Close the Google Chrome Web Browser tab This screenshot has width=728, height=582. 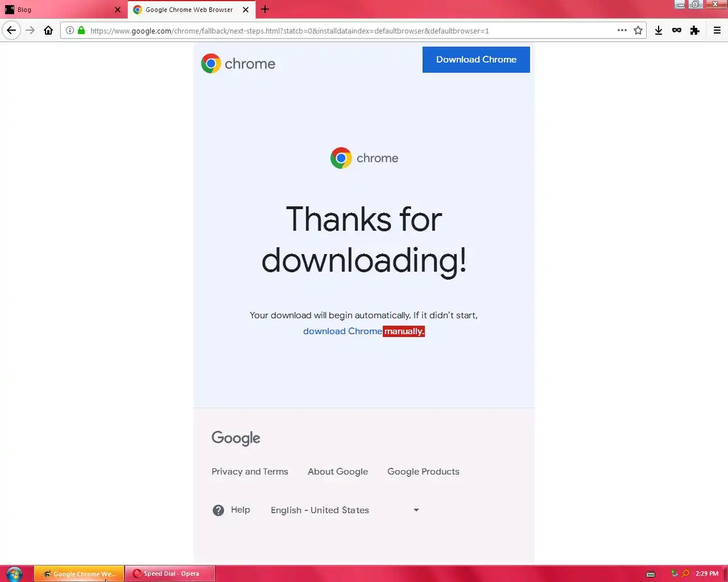click(246, 10)
